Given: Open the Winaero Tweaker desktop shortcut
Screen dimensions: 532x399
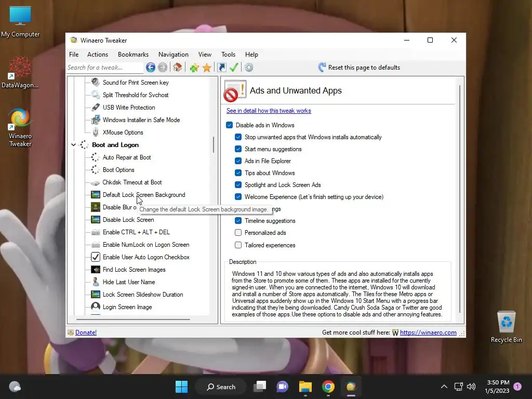Looking at the screenshot, I should coord(20,128).
